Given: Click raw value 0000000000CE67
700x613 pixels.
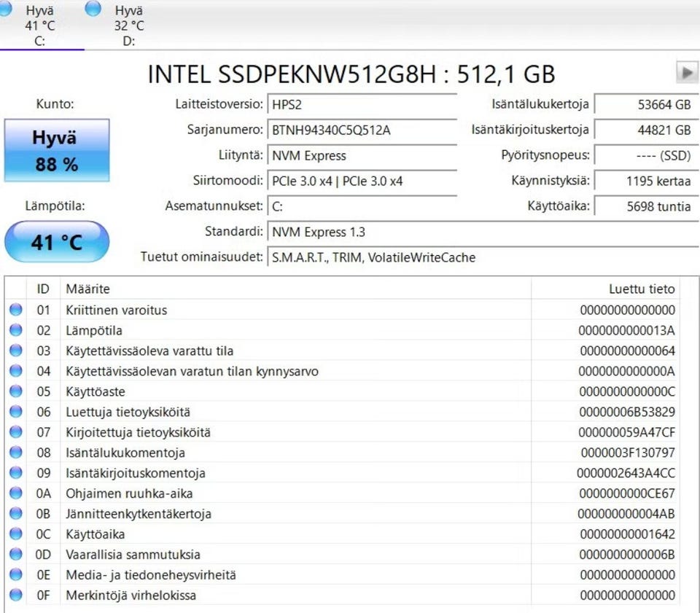Looking at the screenshot, I should click(627, 493).
